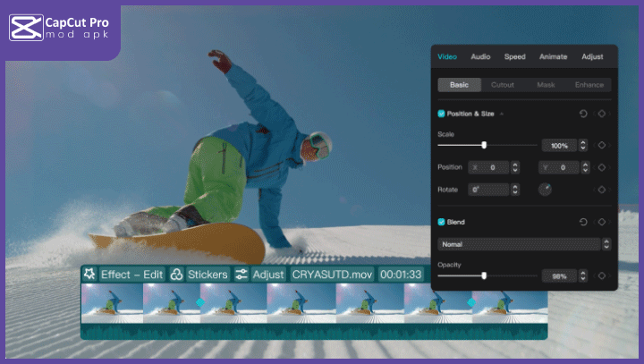Viewport: 644px width, 364px height.
Task: Click the rotation dial knob
Action: click(545, 189)
